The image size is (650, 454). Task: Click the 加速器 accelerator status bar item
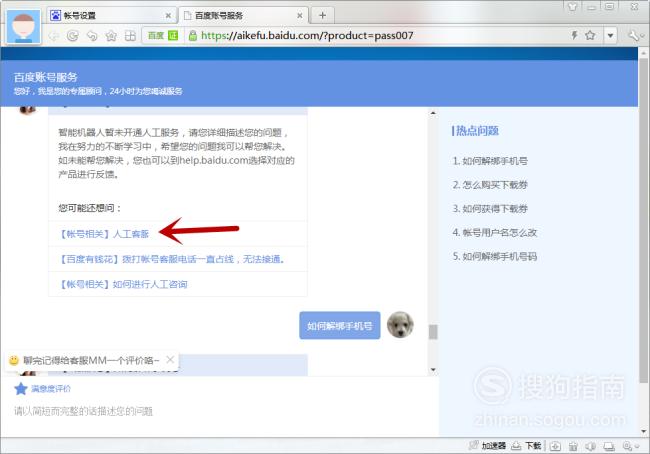pos(488,446)
